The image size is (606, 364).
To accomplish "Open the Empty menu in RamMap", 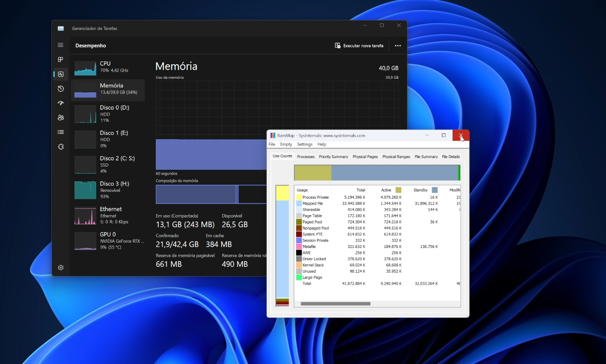I will 286,144.
